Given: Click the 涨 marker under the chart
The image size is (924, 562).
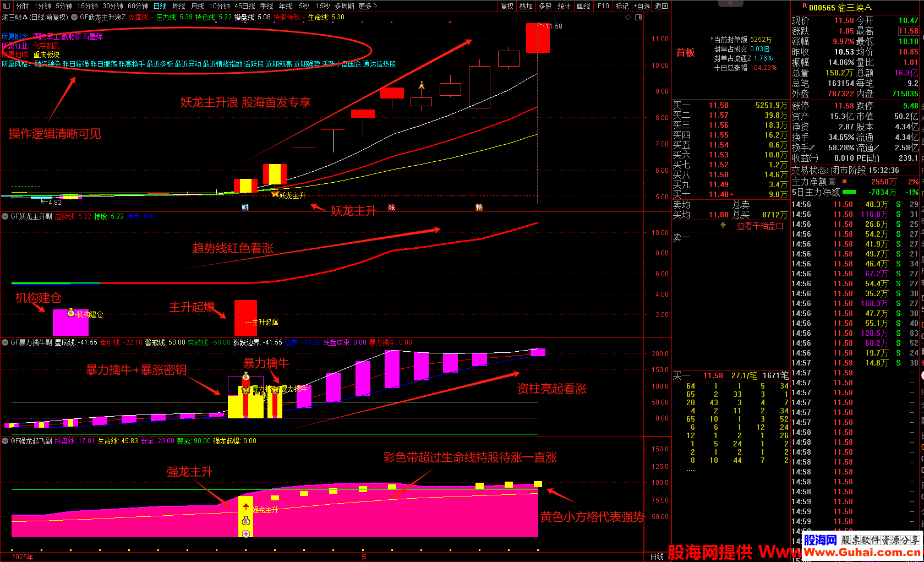Looking at the screenshot, I should [x=392, y=208].
